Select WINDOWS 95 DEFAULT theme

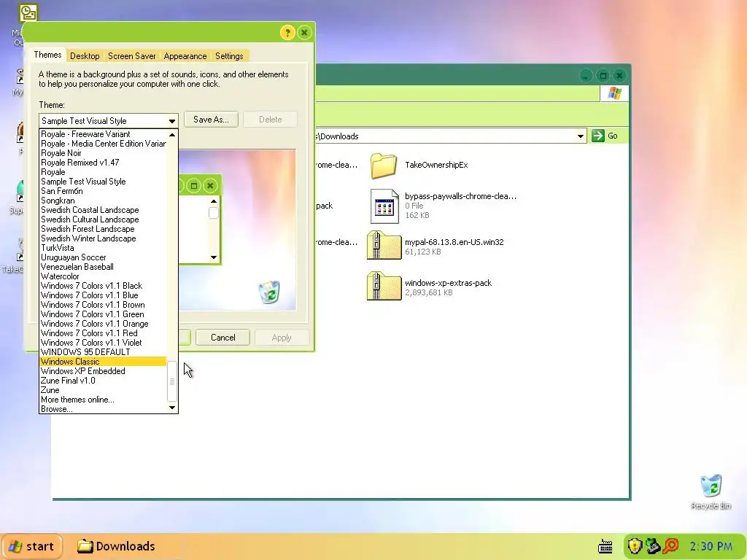pos(103,352)
